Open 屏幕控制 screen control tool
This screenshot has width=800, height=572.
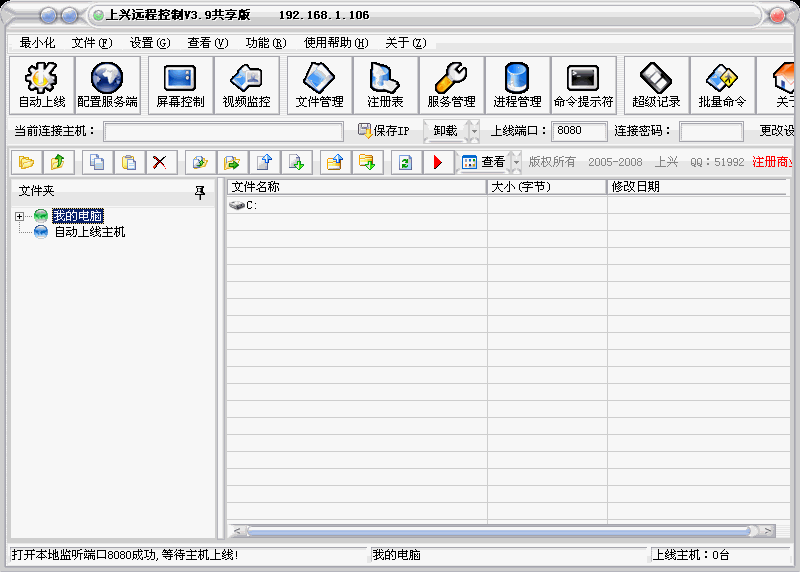tap(180, 85)
